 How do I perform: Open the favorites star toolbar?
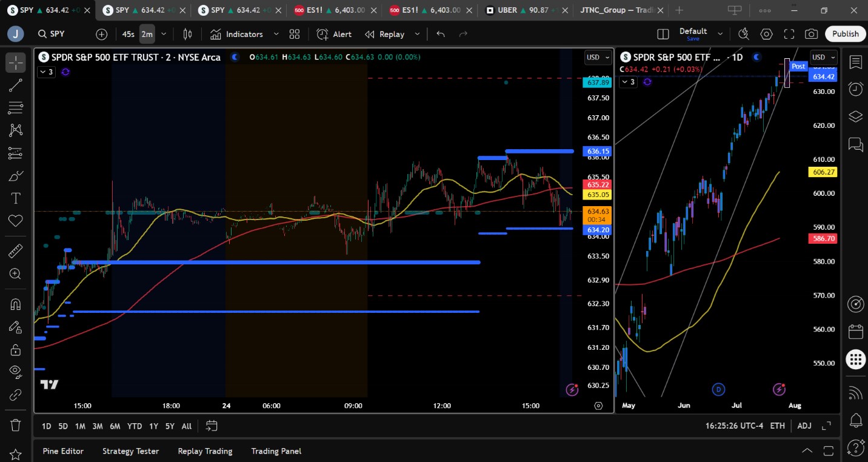(x=16, y=454)
